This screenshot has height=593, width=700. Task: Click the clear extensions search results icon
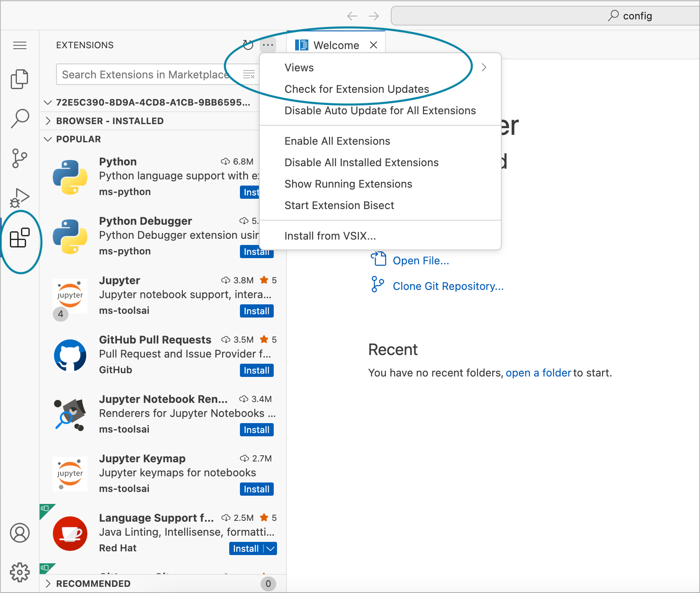click(249, 75)
